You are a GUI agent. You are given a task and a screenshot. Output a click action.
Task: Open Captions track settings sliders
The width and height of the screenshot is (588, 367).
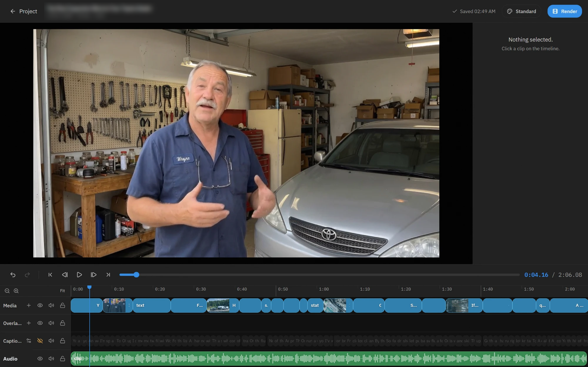tap(29, 341)
